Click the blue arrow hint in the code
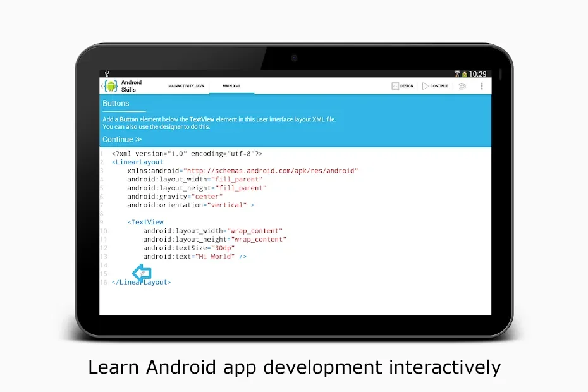The height and width of the screenshot is (392, 588). [x=142, y=272]
